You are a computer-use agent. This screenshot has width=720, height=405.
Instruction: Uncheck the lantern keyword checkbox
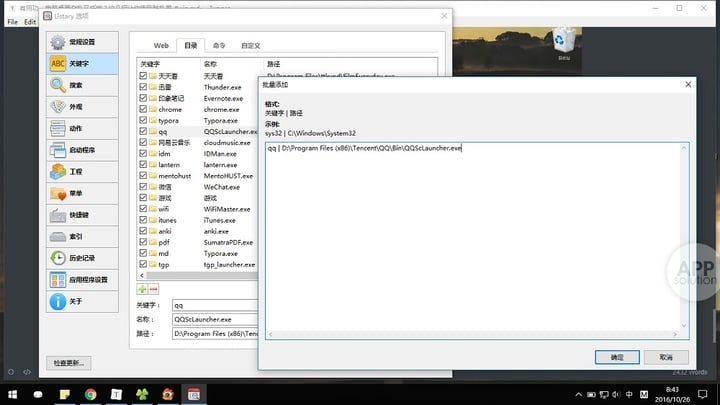click(x=143, y=164)
